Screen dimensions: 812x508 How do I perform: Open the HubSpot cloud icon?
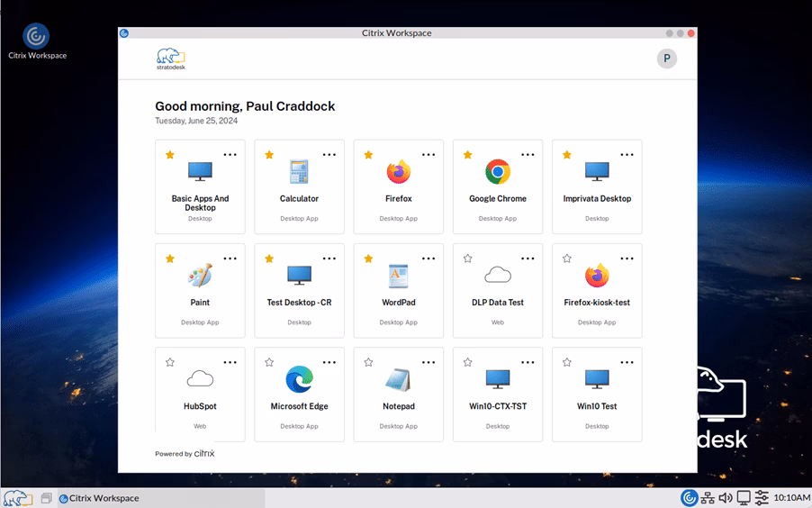pos(200,379)
